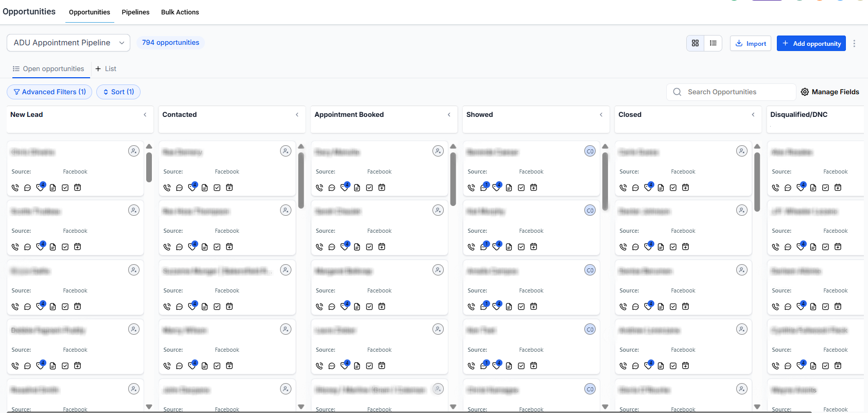The image size is (868, 413).
Task: Add appointment on top Contacted card
Action: coord(229,187)
